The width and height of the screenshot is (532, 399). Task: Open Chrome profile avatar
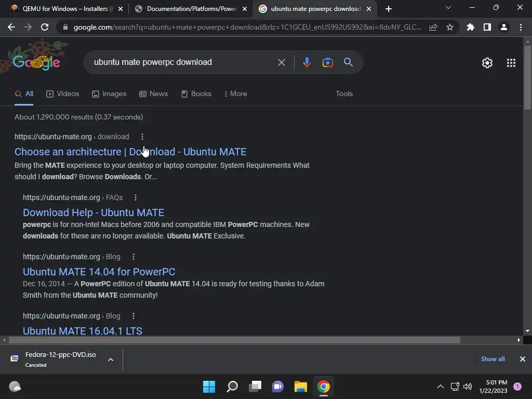(x=504, y=27)
